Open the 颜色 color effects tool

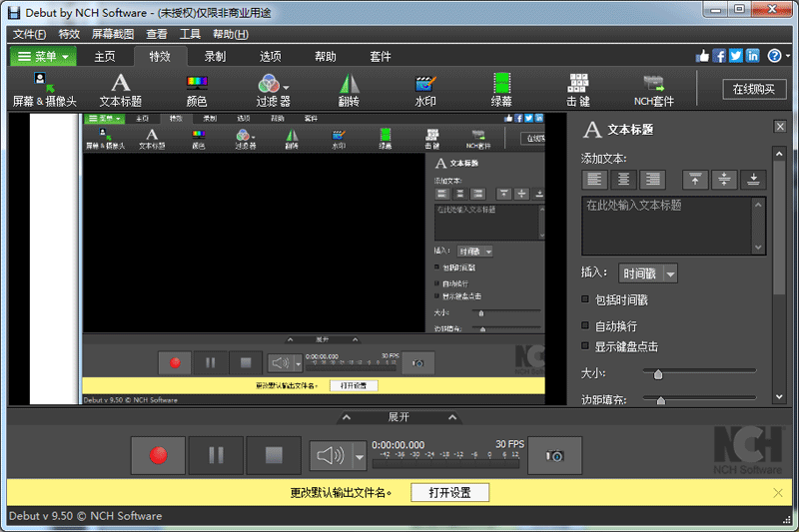click(197, 90)
